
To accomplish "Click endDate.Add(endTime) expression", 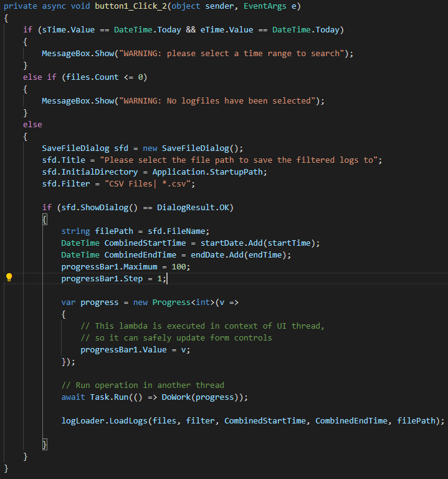I will tap(239, 254).
